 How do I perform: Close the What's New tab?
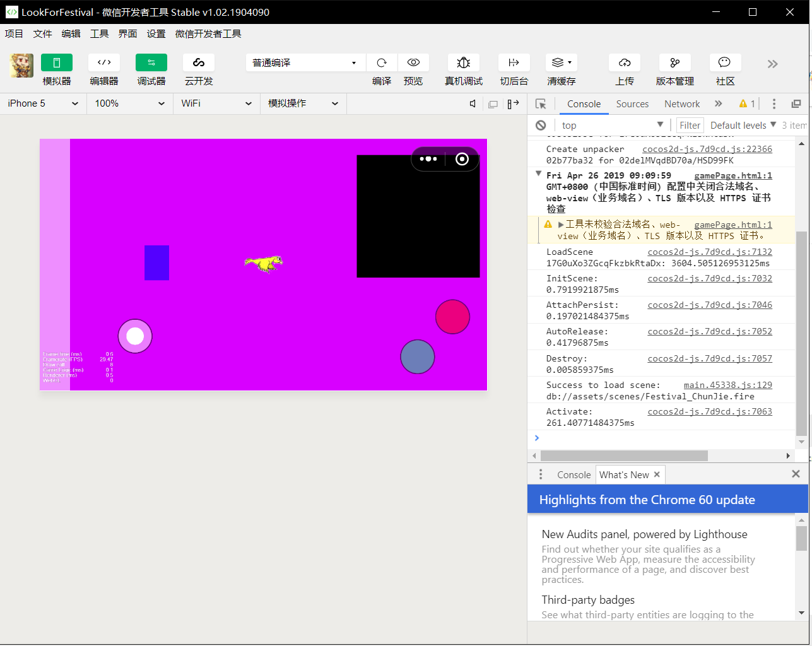tap(657, 474)
